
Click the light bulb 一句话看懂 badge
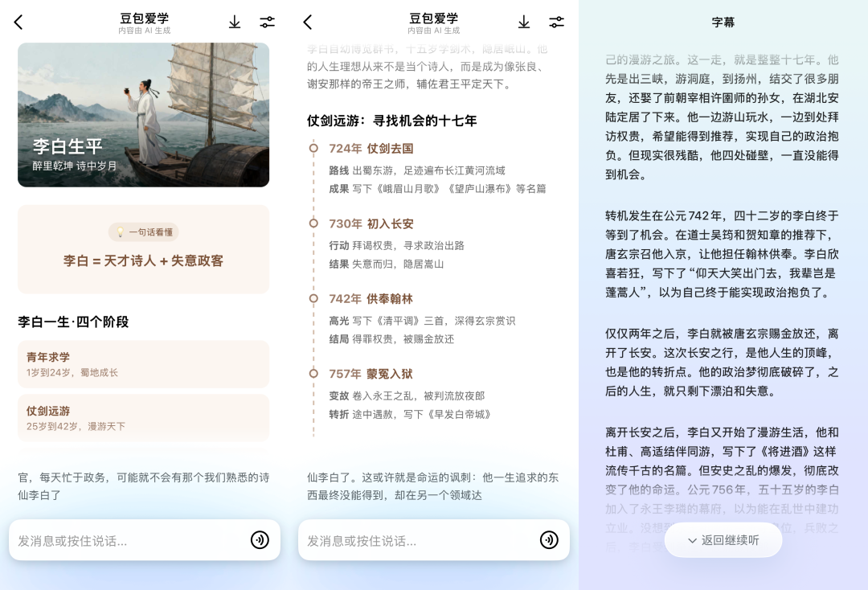pos(144,232)
